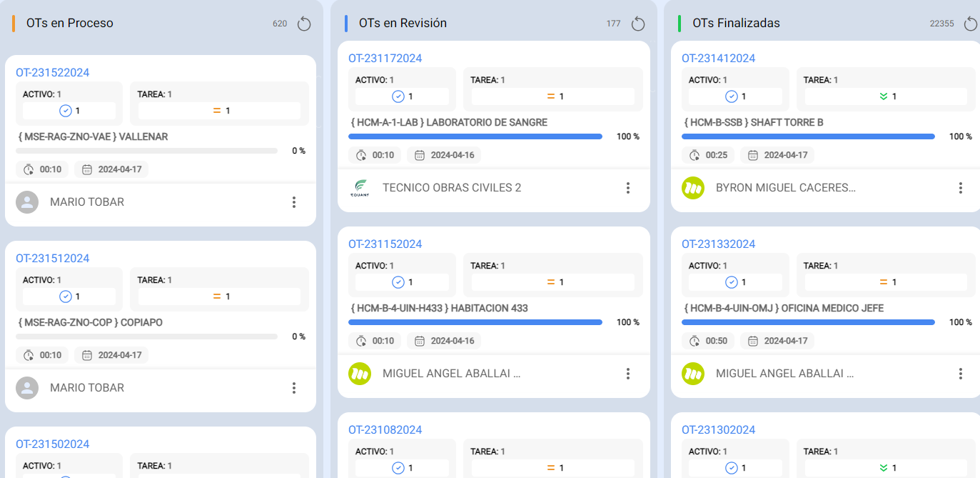Open three-dot menu on OT-231332024 card
This screenshot has width=980, height=478.
(961, 374)
